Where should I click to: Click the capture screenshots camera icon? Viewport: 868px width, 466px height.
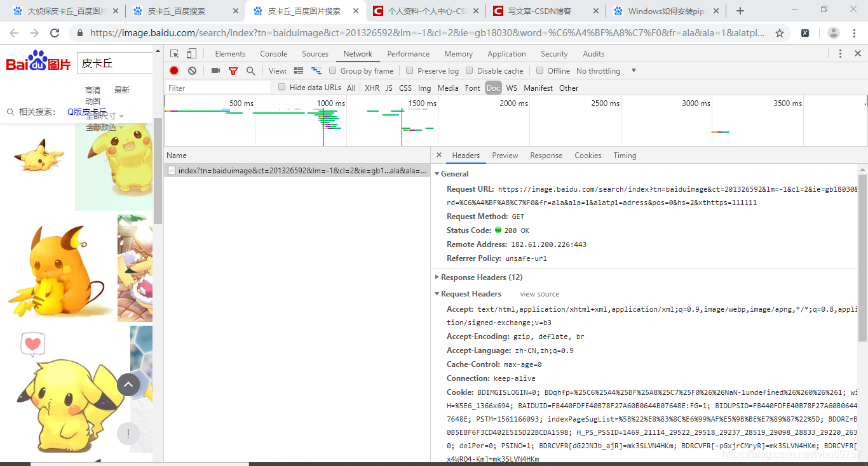215,70
